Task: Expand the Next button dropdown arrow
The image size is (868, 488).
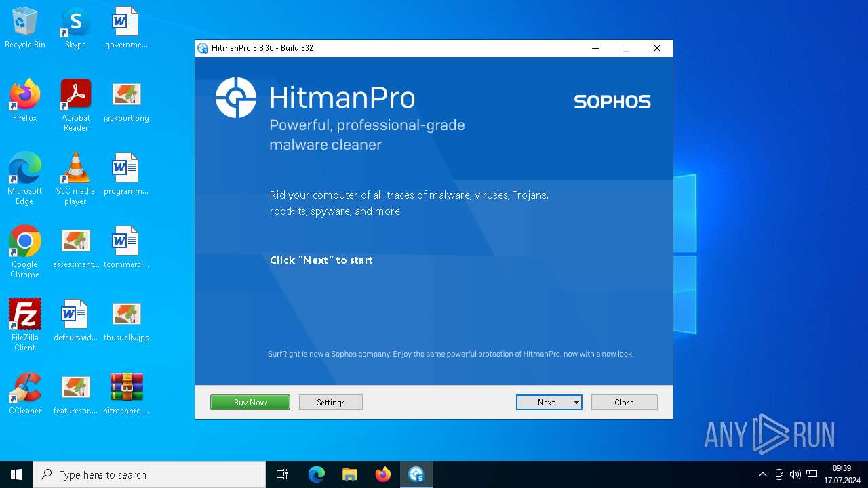Action: click(576, 403)
